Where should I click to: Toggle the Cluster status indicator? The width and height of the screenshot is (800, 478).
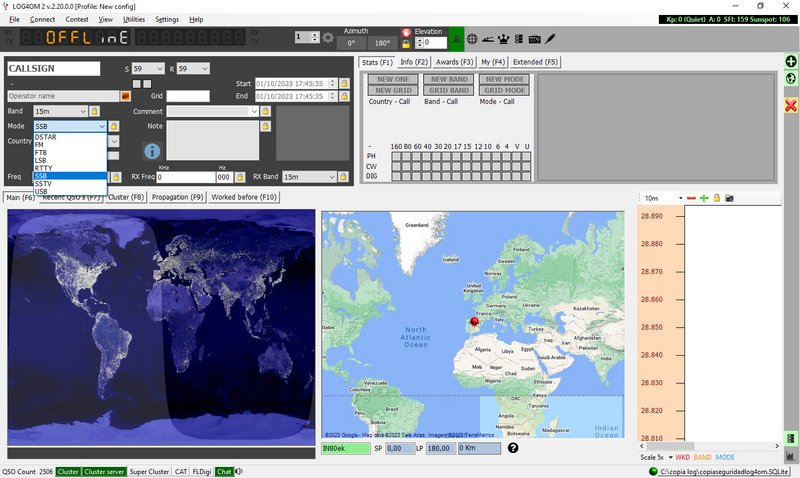pos(68,472)
